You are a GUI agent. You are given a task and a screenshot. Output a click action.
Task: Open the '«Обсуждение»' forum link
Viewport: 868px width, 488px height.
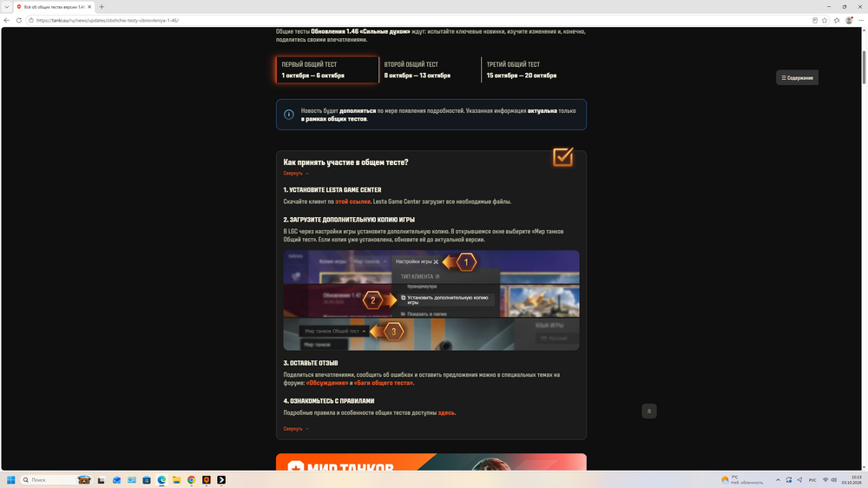[x=327, y=383]
